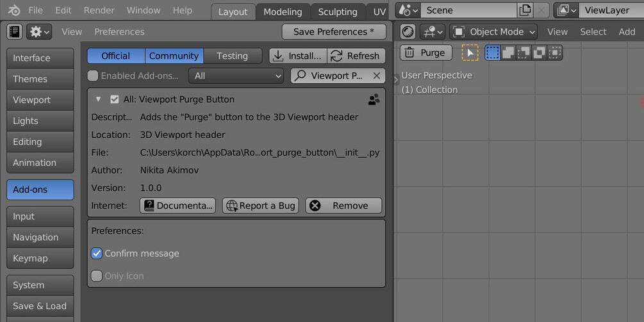
Task: Toggle the Community filter
Action: [x=174, y=56]
